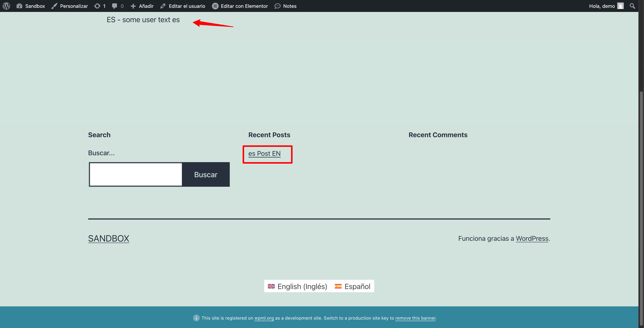Click the Buscar... label text

tap(101, 153)
